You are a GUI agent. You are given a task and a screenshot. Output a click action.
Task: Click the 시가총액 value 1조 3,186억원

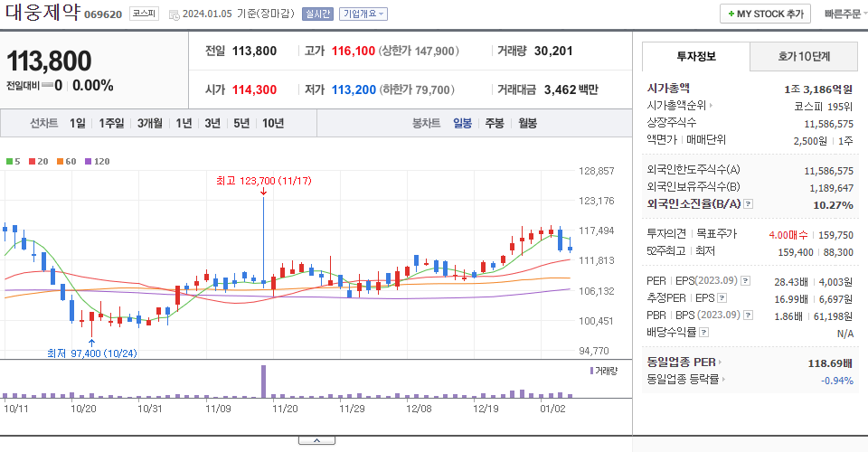tap(818, 89)
